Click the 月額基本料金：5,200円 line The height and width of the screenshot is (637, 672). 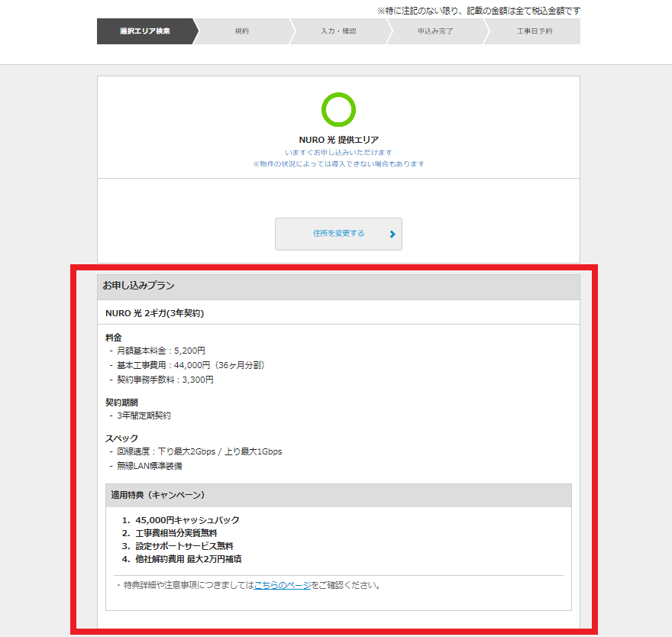click(160, 351)
